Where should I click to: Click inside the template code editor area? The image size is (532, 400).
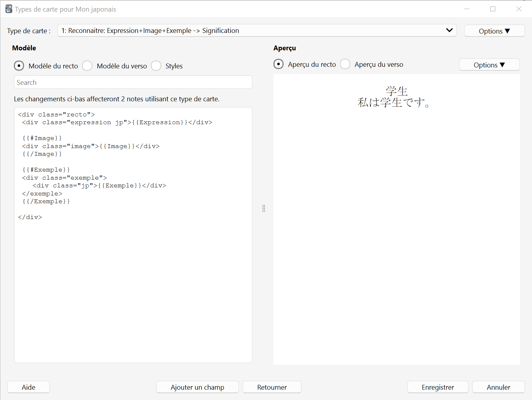pos(133,235)
